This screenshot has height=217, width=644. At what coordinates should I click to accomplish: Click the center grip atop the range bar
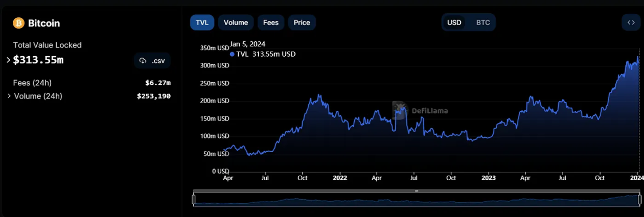[x=417, y=191]
